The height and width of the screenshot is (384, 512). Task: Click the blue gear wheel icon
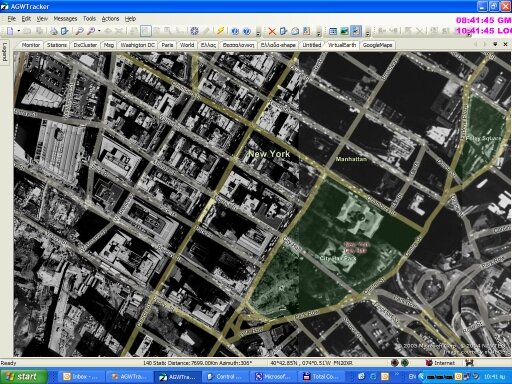coord(194,31)
